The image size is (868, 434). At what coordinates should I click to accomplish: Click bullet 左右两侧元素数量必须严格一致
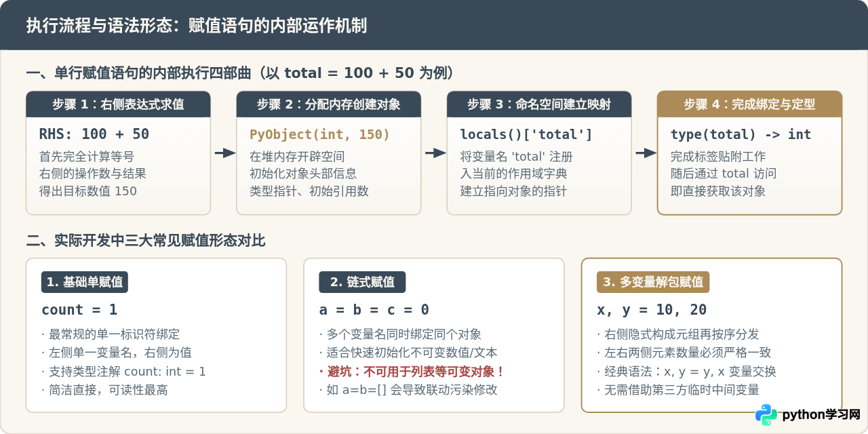(684, 353)
